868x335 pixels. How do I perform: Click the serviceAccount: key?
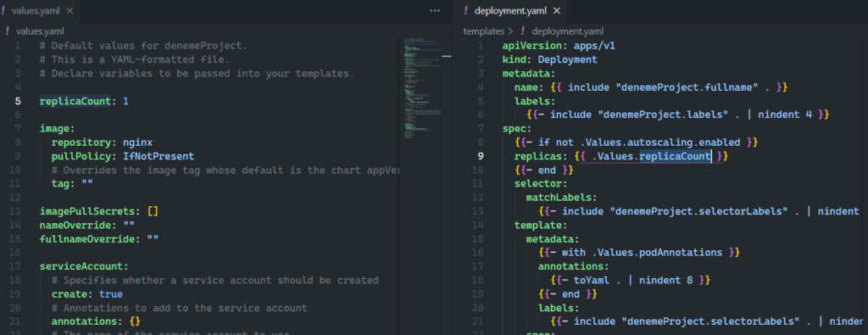coord(84,266)
